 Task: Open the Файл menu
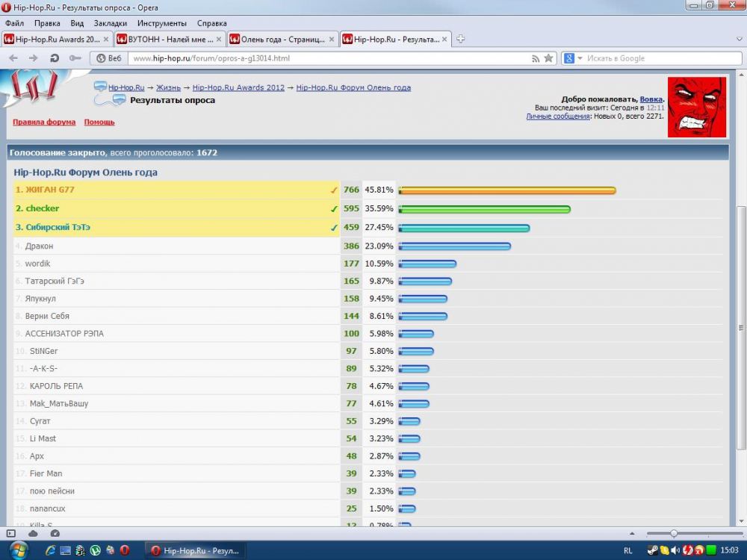14,23
